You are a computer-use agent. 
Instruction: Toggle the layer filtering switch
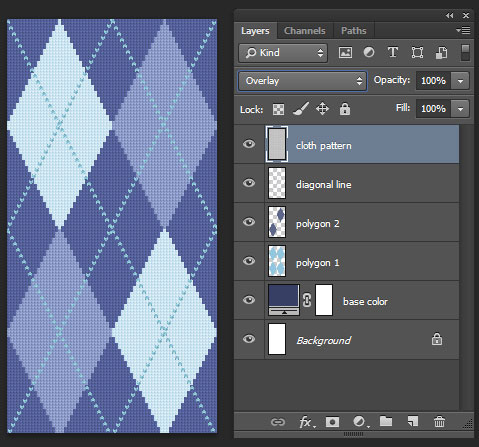point(465,53)
